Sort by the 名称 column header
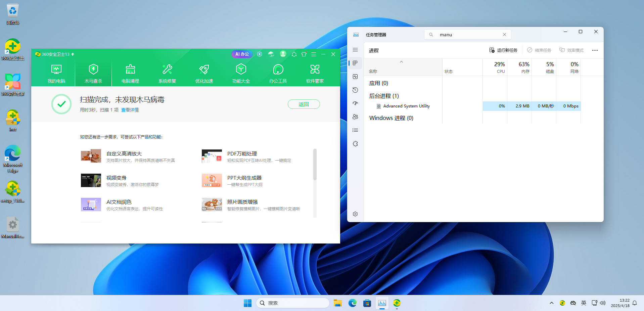Screen dimensions: 644x311 point(403,67)
